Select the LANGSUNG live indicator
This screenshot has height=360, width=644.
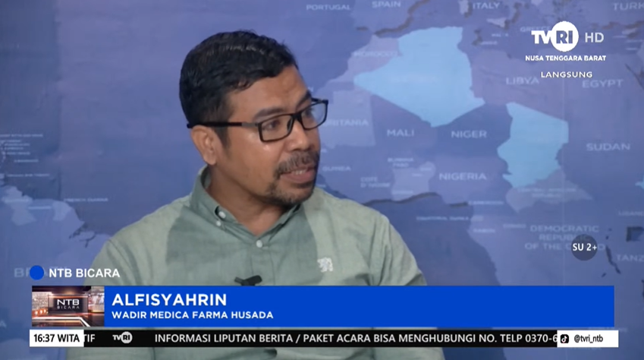pyautogui.click(x=566, y=74)
